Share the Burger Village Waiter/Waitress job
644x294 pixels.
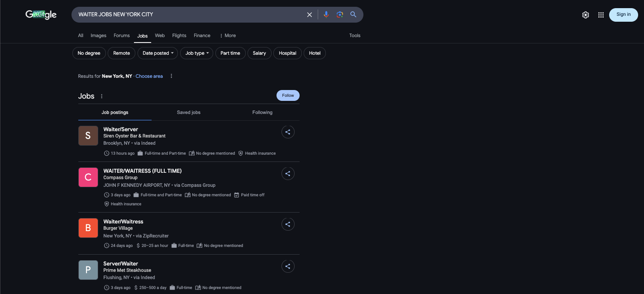pos(288,224)
